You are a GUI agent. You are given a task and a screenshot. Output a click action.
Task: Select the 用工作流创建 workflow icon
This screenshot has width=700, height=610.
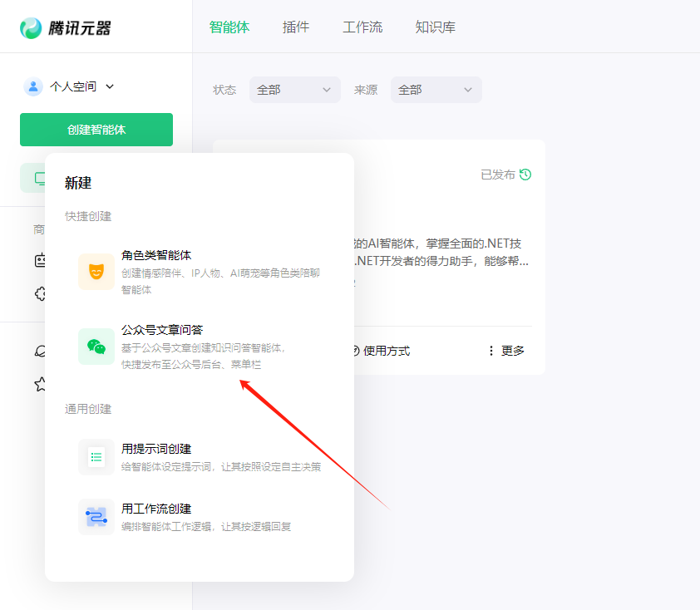[96, 517]
